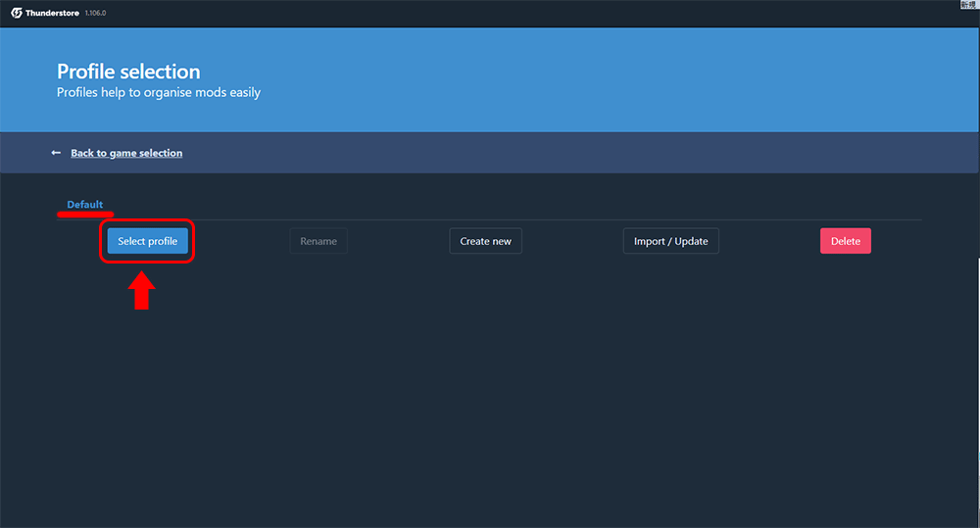980x528 pixels.
Task: Click the window title bar
Action: tap(490, 13)
